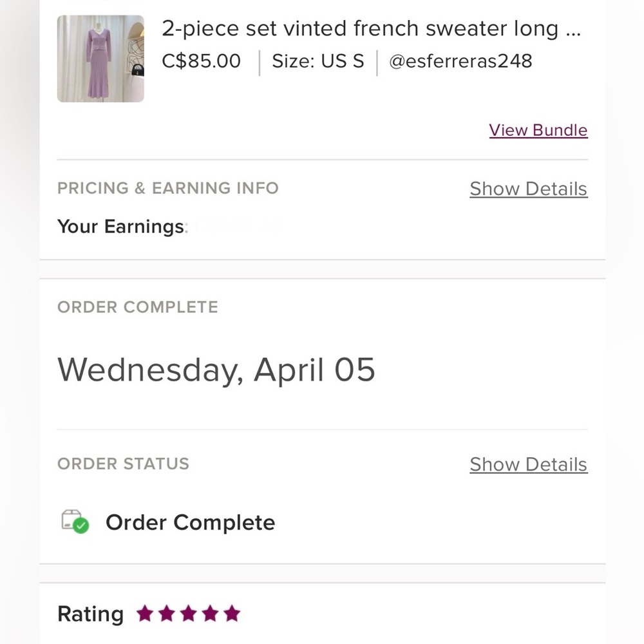The width and height of the screenshot is (644, 644).
Task: Click the Size: US S label
Action: (x=318, y=61)
